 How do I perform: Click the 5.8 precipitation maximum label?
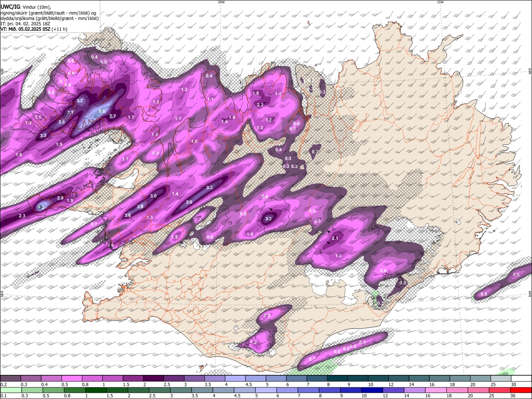[x=102, y=111]
